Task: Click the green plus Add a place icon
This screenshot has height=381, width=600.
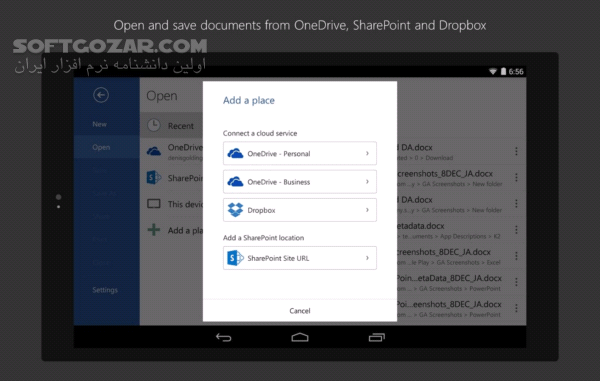Action: pyautogui.click(x=154, y=230)
